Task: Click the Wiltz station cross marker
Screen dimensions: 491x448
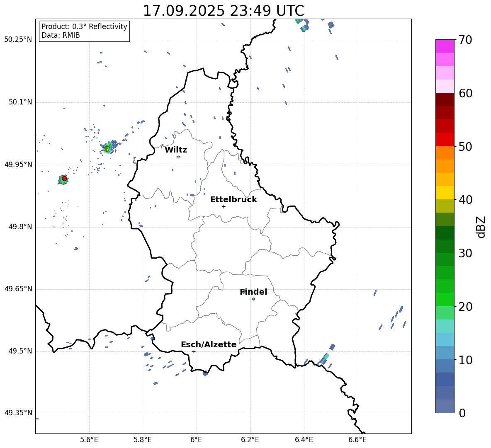Action: (x=178, y=157)
